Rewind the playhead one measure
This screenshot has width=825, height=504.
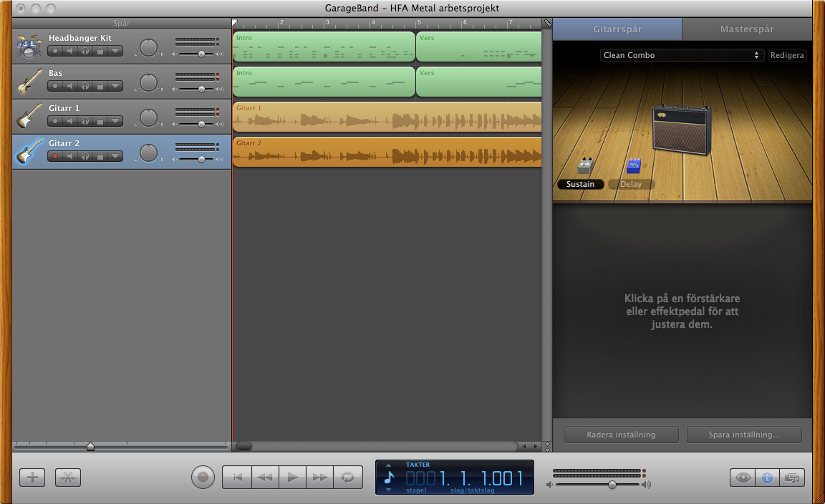265,478
